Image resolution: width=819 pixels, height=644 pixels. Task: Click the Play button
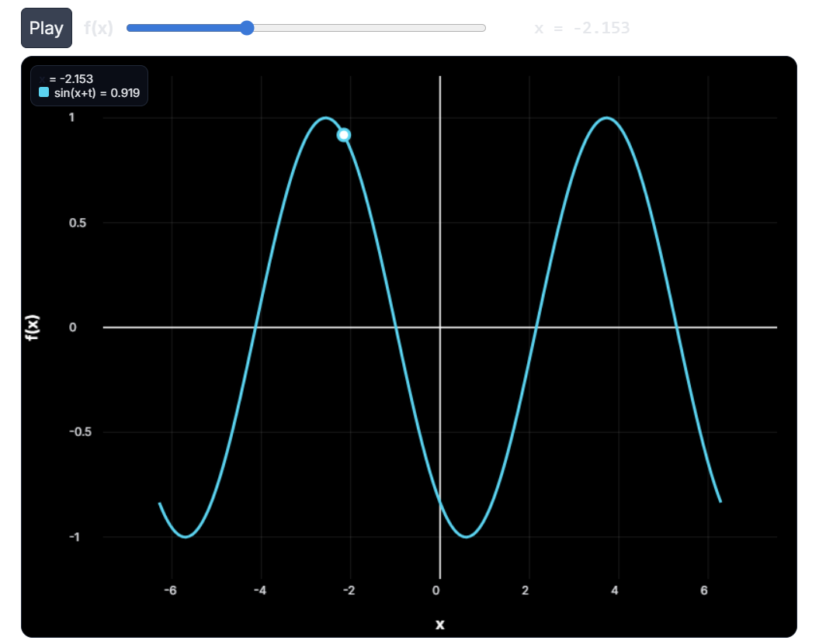[x=46, y=27]
